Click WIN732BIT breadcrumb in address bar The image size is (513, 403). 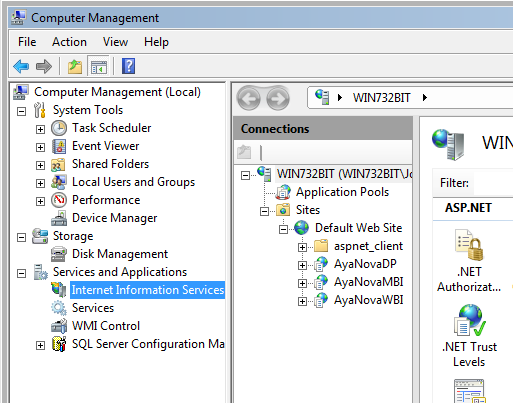[382, 98]
